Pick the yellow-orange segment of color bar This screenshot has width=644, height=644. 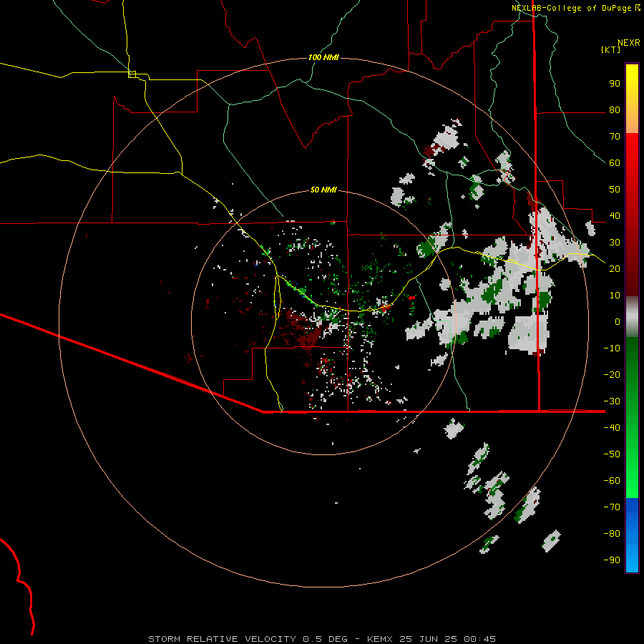click(632, 99)
